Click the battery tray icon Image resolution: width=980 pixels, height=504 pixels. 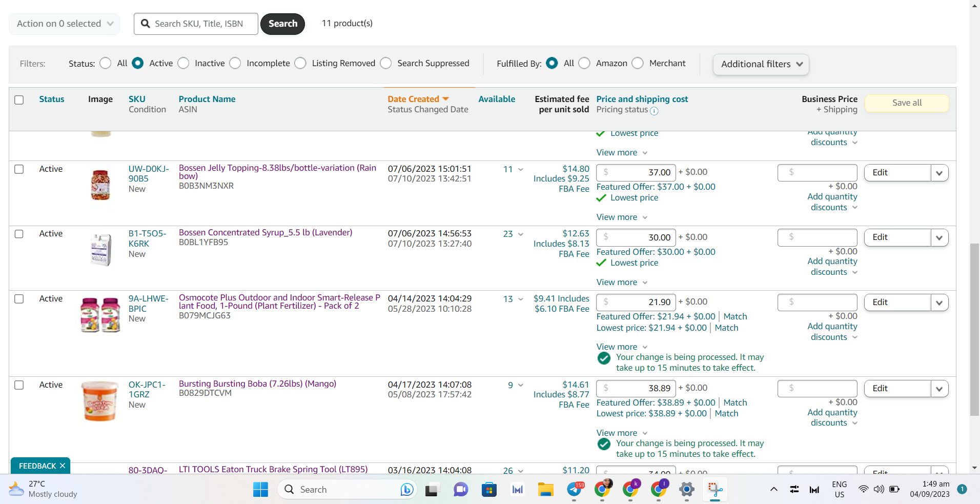click(894, 489)
